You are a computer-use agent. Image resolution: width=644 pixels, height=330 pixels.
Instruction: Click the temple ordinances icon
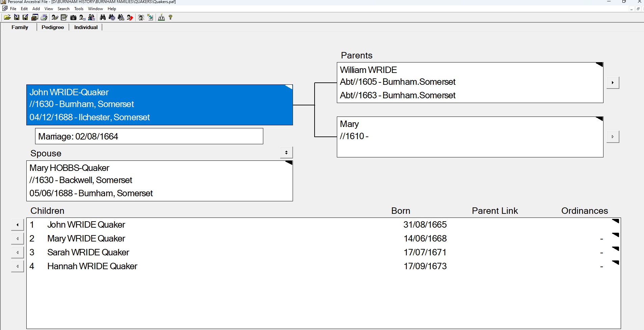point(161,18)
